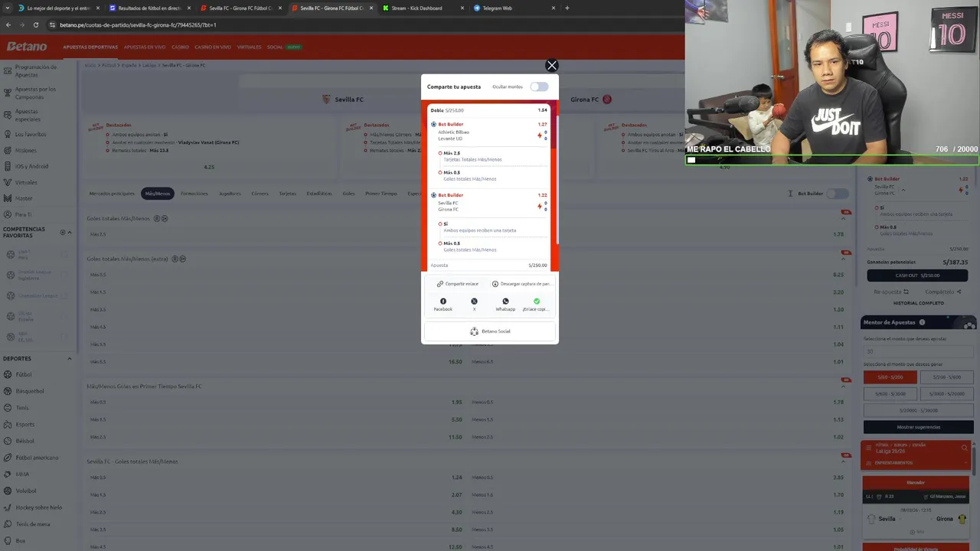The width and height of the screenshot is (980, 551).
Task: Select Fútbol americano in Deportes list
Action: coord(37,458)
